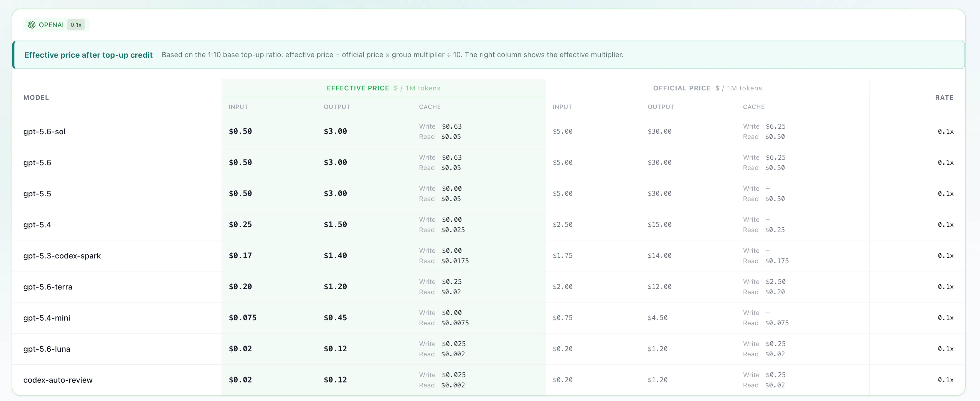Click the codex-auto-review rate 0.1x
Screen dimensions: 980x401
coord(946,380)
